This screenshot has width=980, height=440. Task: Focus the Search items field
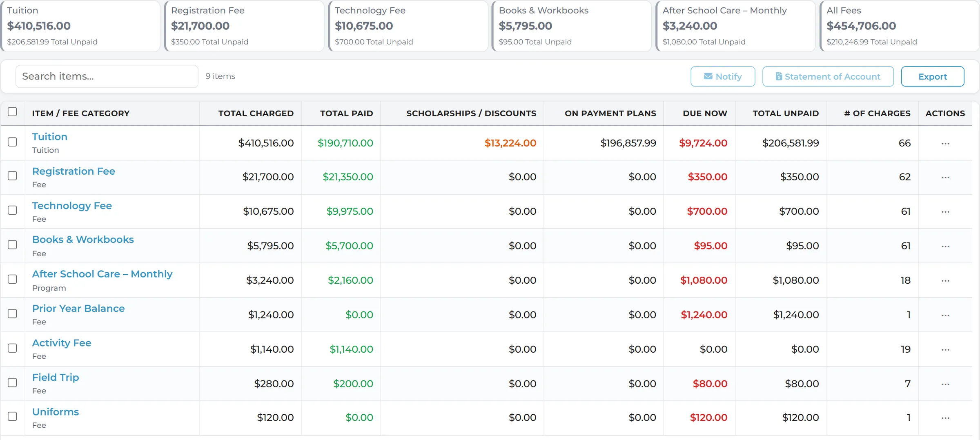[107, 76]
